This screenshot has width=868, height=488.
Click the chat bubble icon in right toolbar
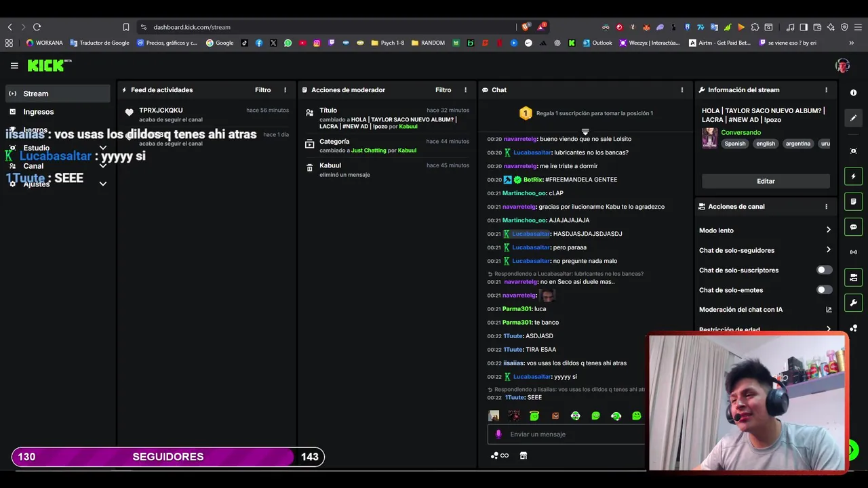point(854,227)
